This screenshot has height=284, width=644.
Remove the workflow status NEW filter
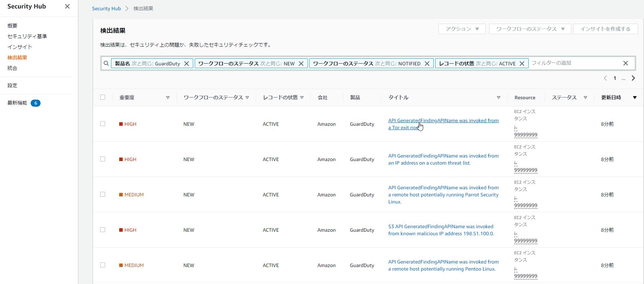point(301,64)
